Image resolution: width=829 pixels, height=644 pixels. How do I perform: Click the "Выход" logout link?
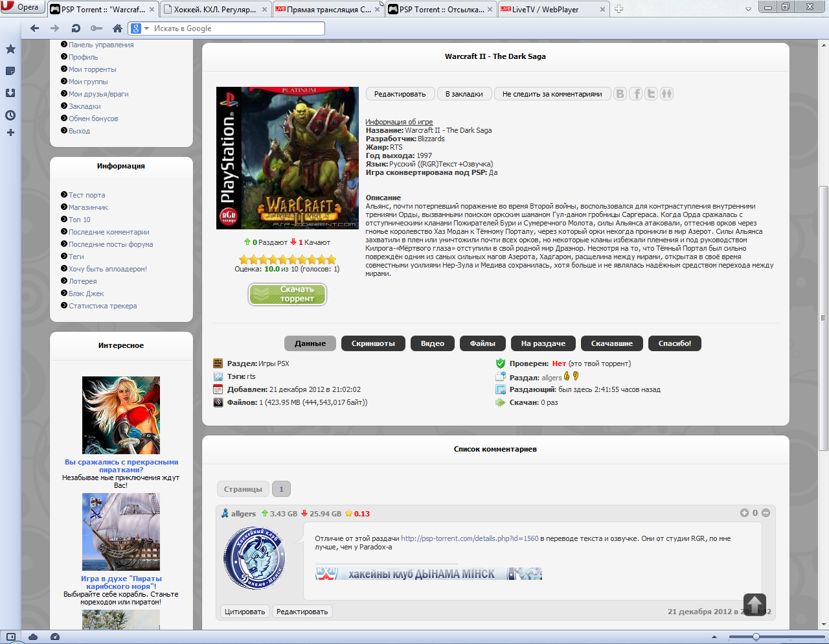(x=79, y=131)
